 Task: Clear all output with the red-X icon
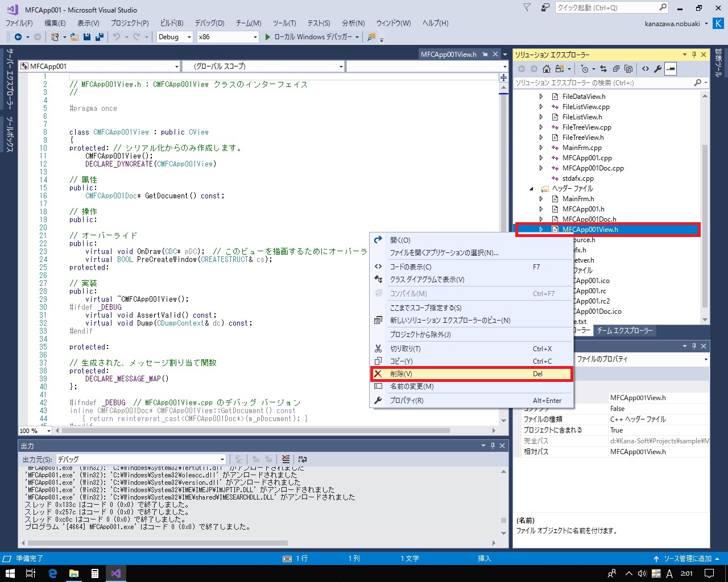click(286, 459)
